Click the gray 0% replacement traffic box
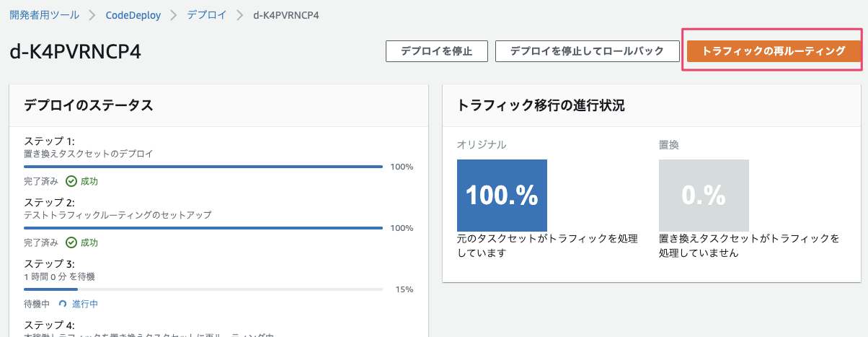The height and width of the screenshot is (337, 868). [704, 196]
